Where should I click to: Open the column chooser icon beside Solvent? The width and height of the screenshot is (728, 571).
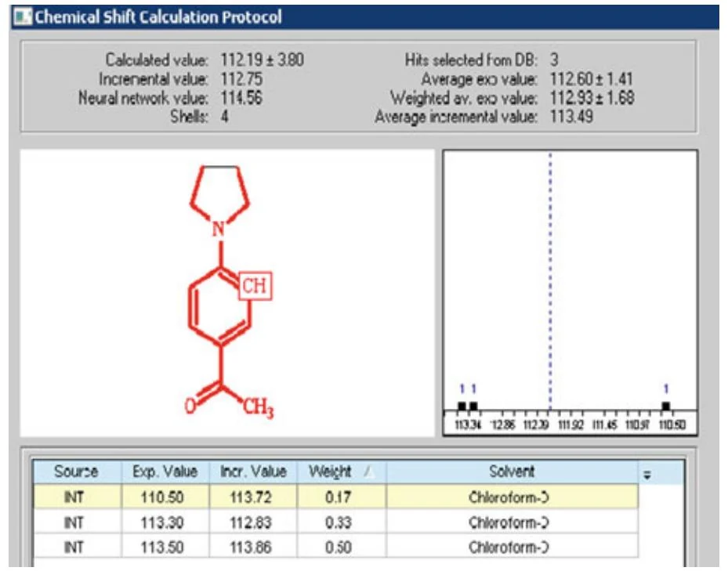647,475
